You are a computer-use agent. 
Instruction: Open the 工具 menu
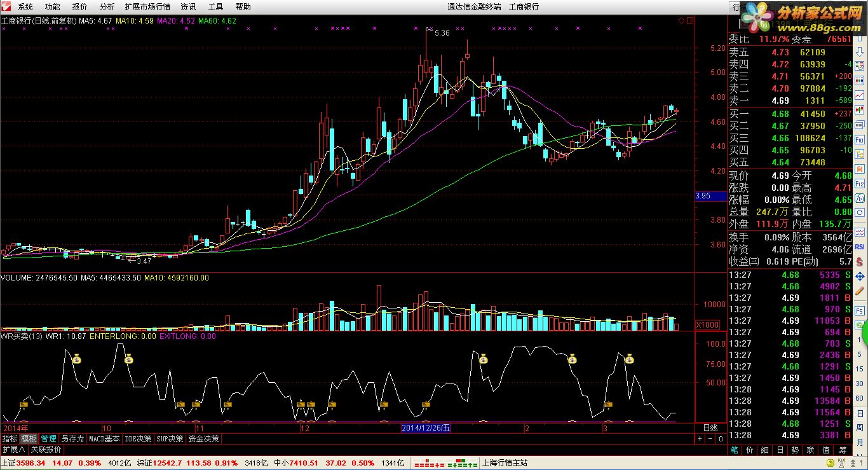[216, 6]
